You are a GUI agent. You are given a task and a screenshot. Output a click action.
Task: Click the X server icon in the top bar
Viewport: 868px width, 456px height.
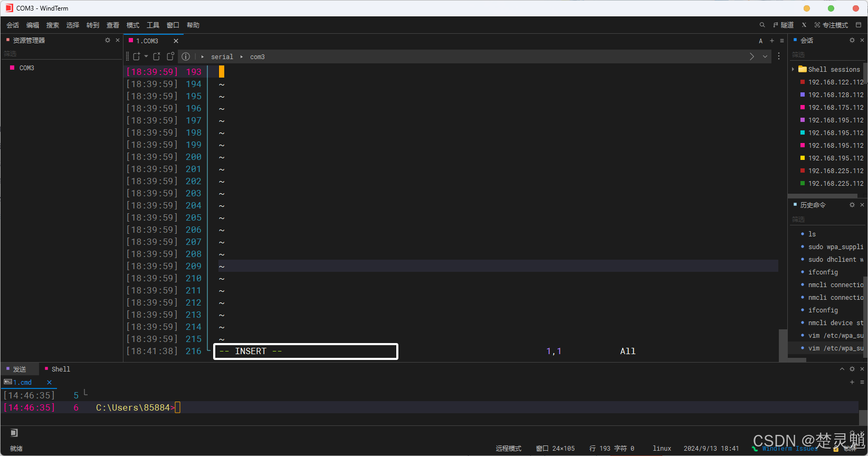pos(804,25)
